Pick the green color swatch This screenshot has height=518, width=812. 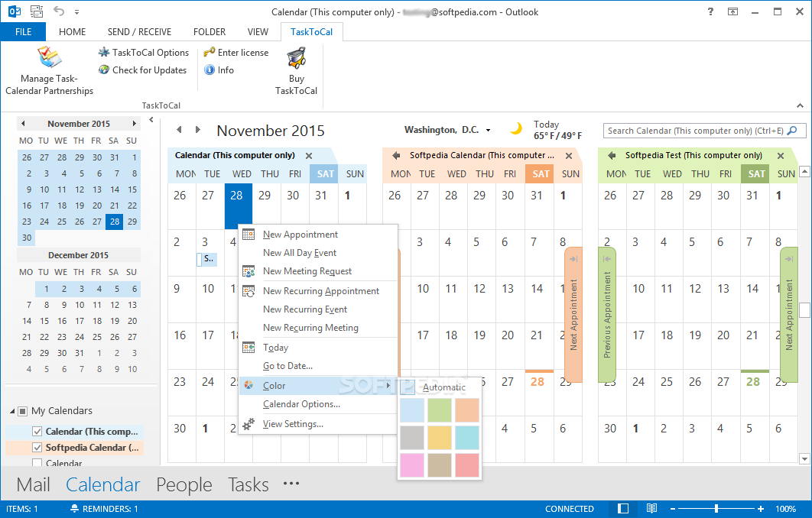tap(440, 410)
